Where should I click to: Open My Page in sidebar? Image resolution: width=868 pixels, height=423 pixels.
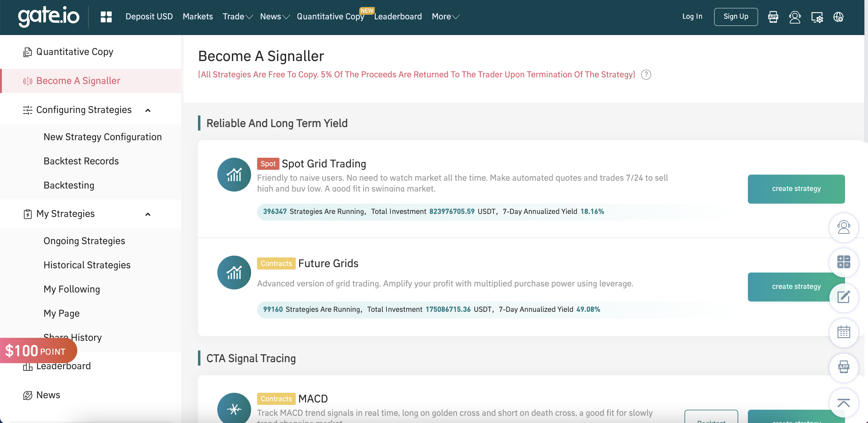pos(62,314)
